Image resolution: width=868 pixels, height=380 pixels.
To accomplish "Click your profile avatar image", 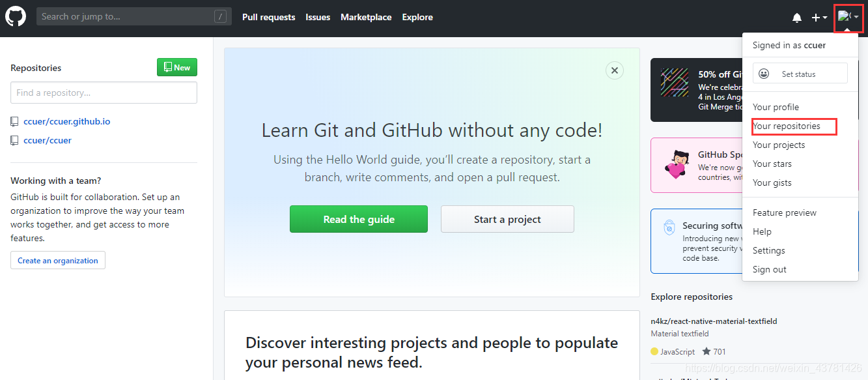I will click(844, 17).
